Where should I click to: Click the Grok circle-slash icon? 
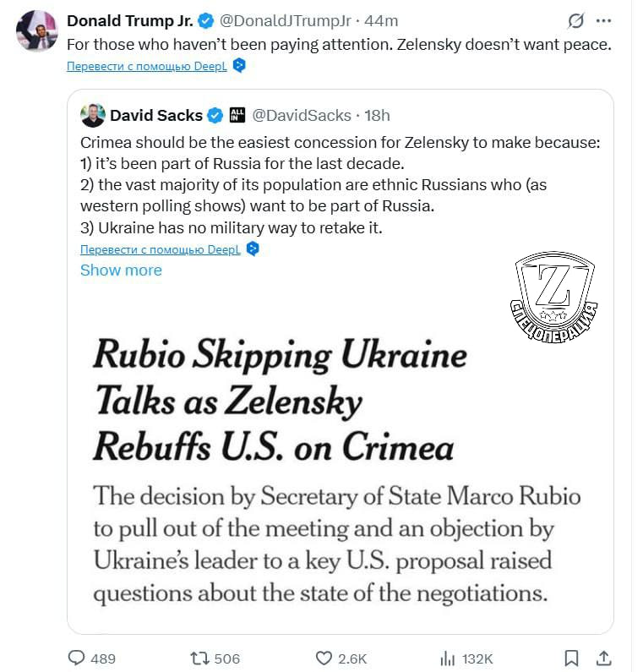576,20
